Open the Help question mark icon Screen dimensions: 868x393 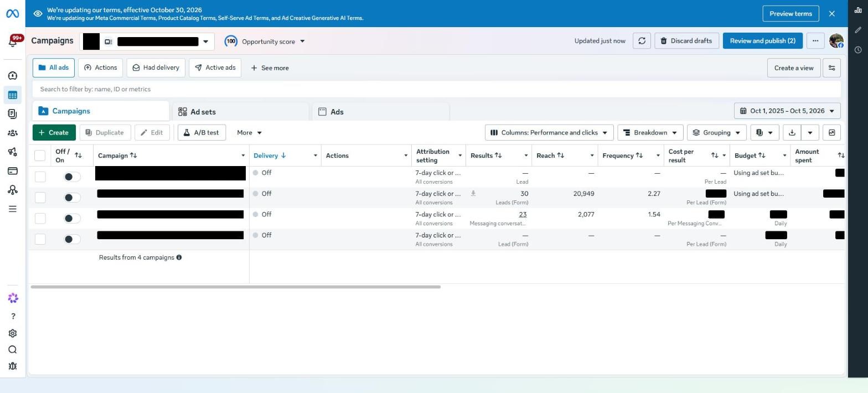point(13,317)
